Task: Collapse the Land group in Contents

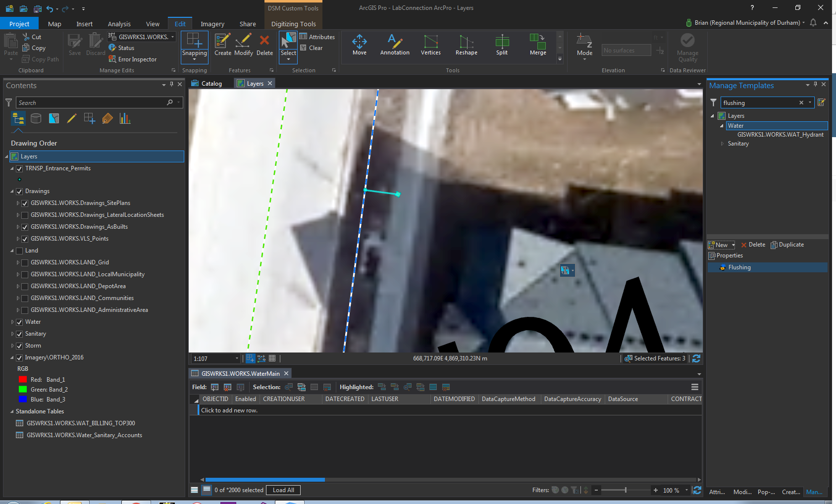Action: pos(12,251)
